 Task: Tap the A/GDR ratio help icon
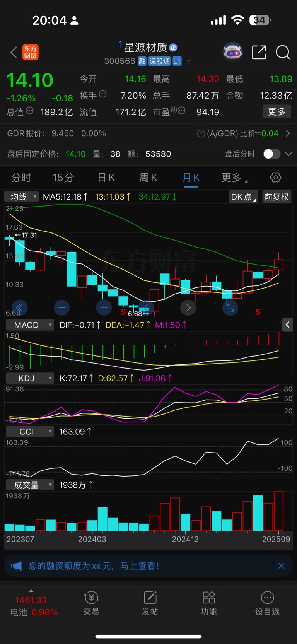[x=201, y=133]
